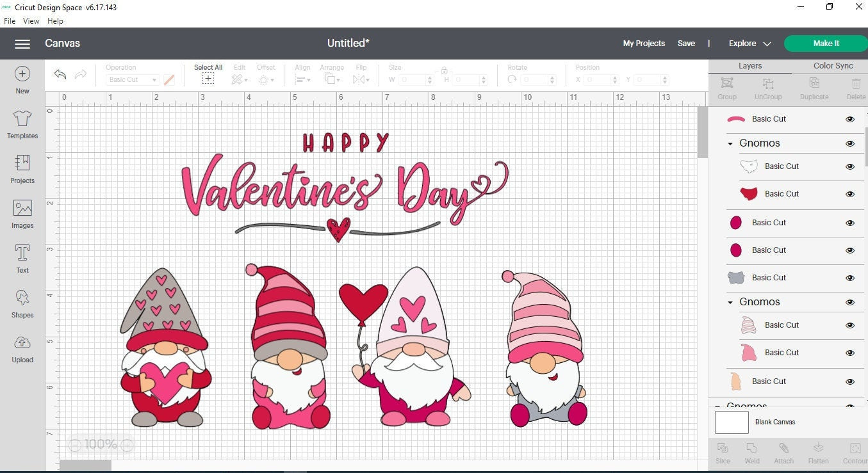868x473 pixels.
Task: Hide the white outline Basic Cut layer
Action: coord(850,166)
